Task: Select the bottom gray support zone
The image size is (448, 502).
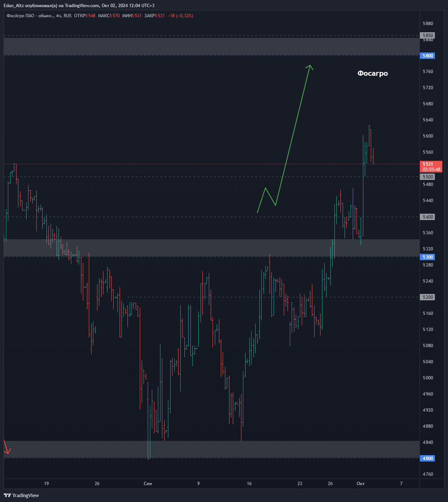Action: pos(211,449)
